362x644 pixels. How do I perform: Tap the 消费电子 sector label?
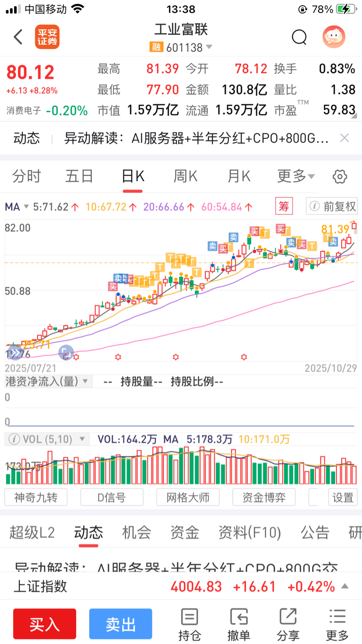(25, 111)
